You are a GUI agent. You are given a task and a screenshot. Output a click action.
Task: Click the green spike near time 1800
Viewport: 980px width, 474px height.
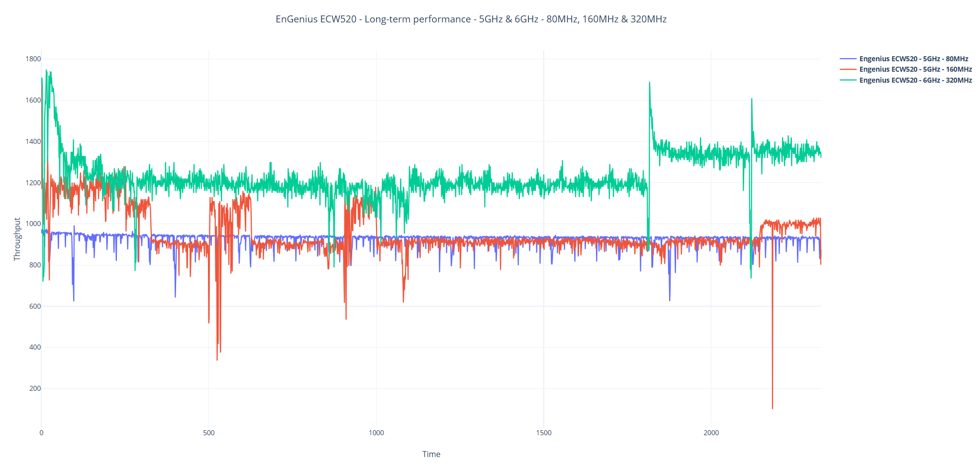click(650, 83)
